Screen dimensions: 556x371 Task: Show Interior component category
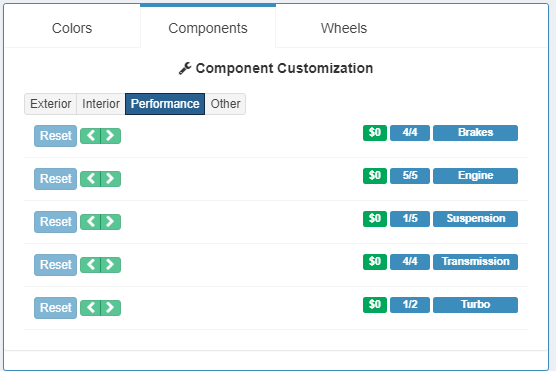101,104
